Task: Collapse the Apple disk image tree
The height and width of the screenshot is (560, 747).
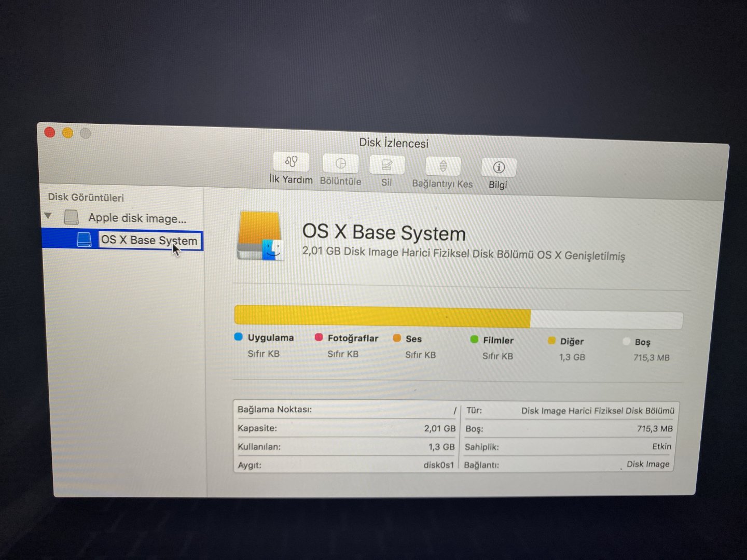Action: coord(48,216)
